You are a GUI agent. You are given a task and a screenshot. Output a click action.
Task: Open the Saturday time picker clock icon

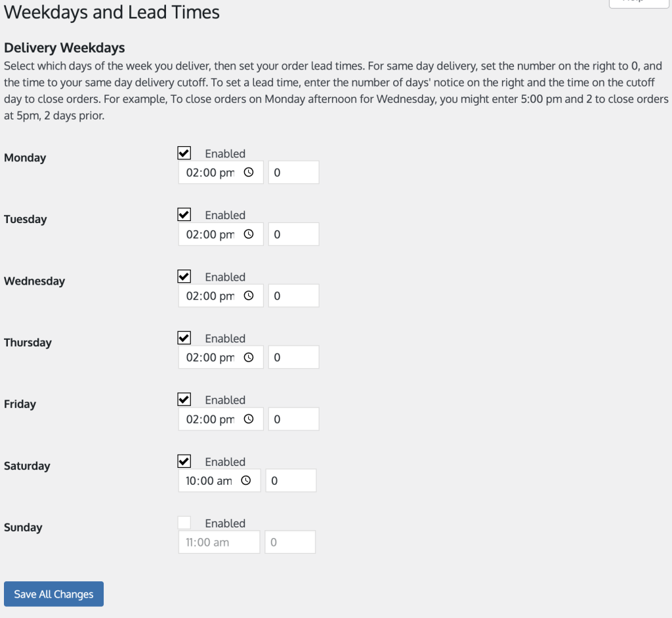pos(246,480)
